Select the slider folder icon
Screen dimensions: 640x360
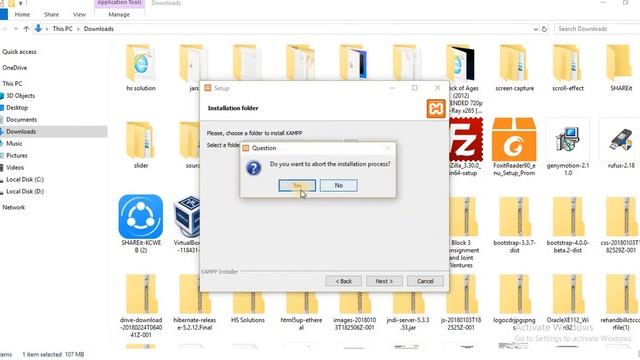coord(141,141)
